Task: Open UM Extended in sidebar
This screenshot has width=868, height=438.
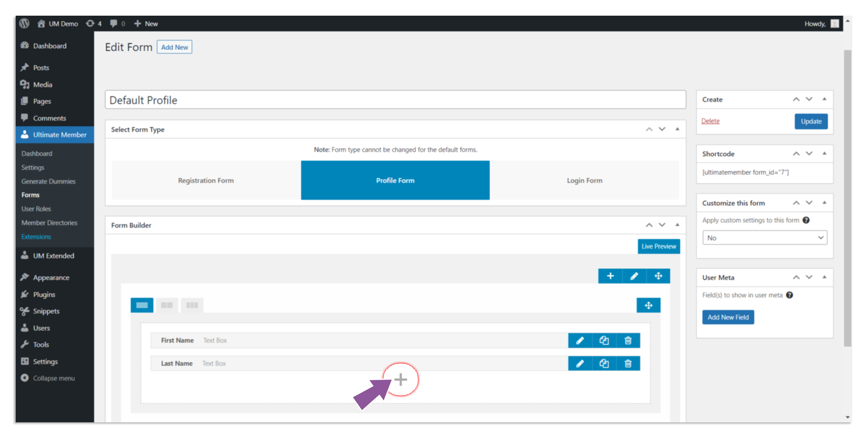Action: click(x=54, y=256)
